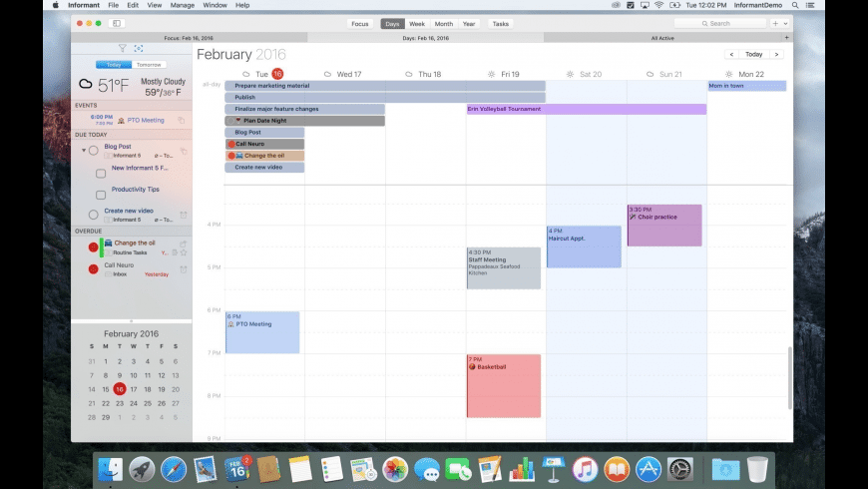Toggle the red circle for Call Neuro in sidebar

tap(94, 269)
